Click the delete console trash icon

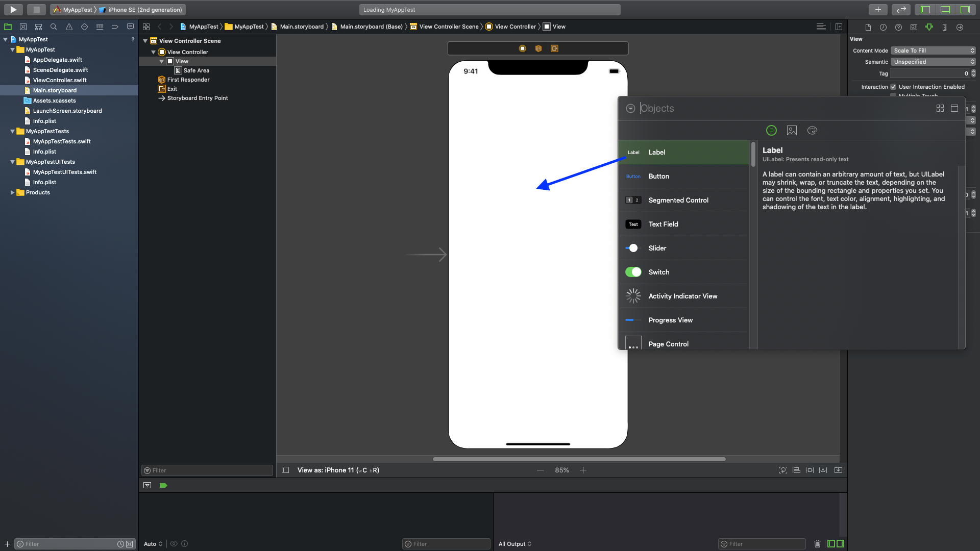point(817,544)
